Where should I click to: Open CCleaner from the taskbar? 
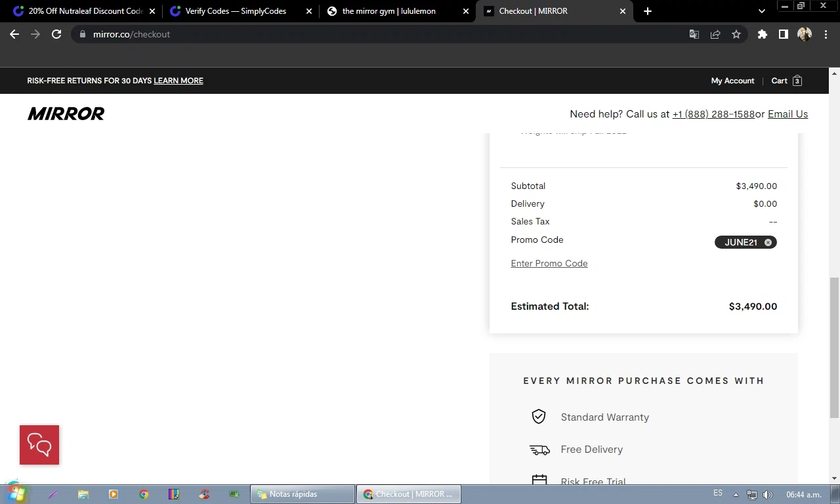click(x=204, y=494)
